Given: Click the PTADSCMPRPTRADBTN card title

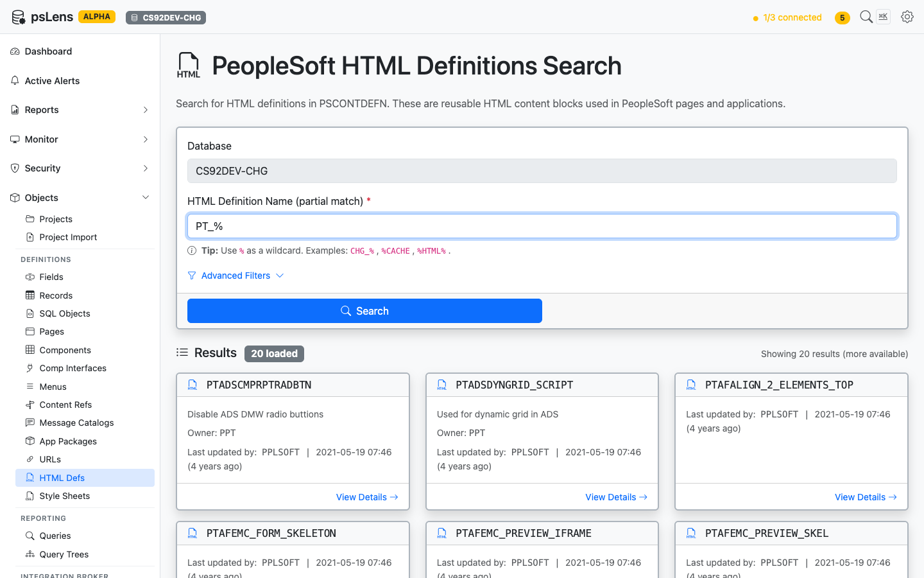Looking at the screenshot, I should pos(259,385).
